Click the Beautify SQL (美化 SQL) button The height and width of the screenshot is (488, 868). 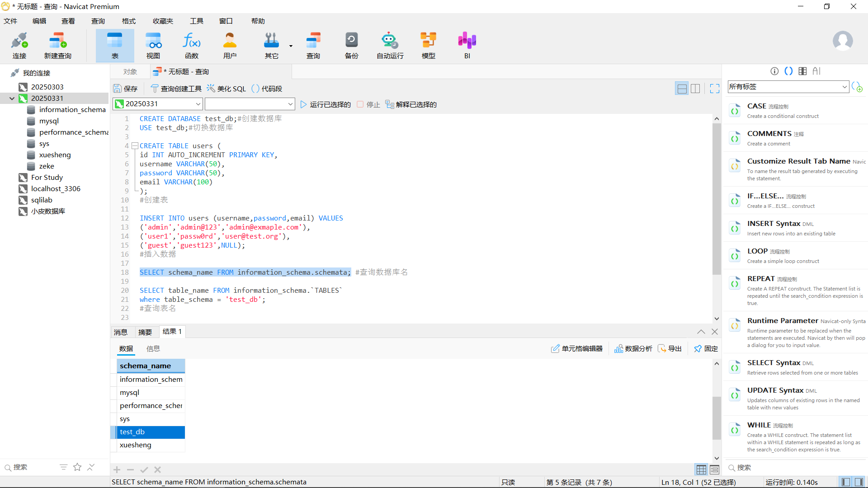226,89
